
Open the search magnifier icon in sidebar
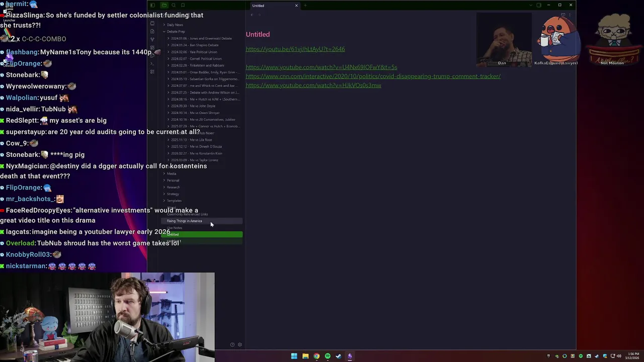coord(174,6)
